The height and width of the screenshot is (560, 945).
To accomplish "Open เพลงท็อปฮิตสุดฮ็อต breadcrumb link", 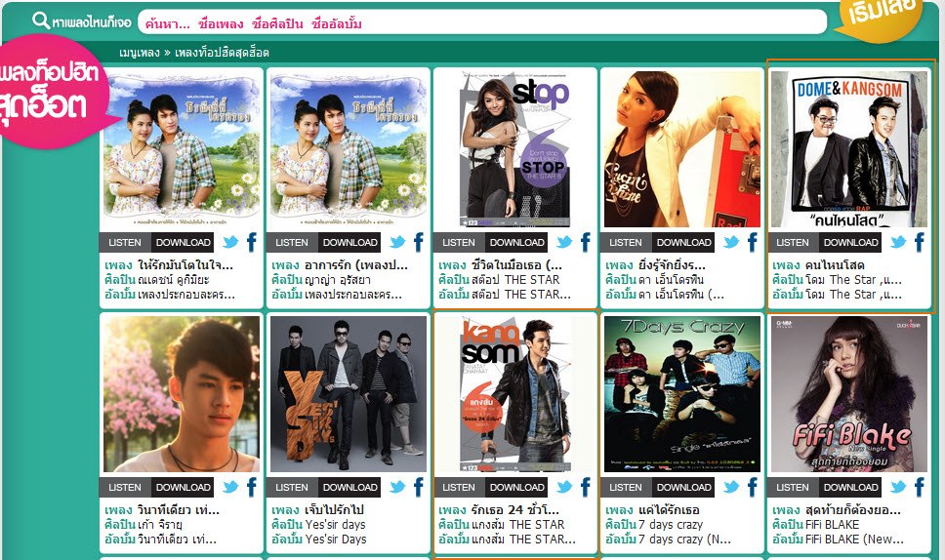I will point(222,53).
